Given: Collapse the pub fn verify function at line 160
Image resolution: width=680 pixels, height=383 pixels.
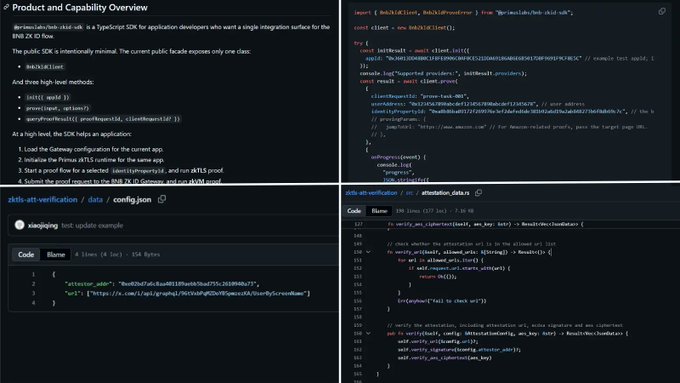Looking at the screenshot, I should tap(368, 334).
